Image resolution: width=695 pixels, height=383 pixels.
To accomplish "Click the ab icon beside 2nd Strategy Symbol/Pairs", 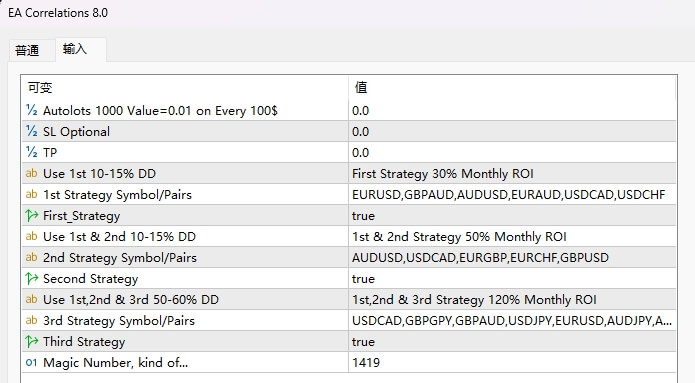I will tap(31, 257).
